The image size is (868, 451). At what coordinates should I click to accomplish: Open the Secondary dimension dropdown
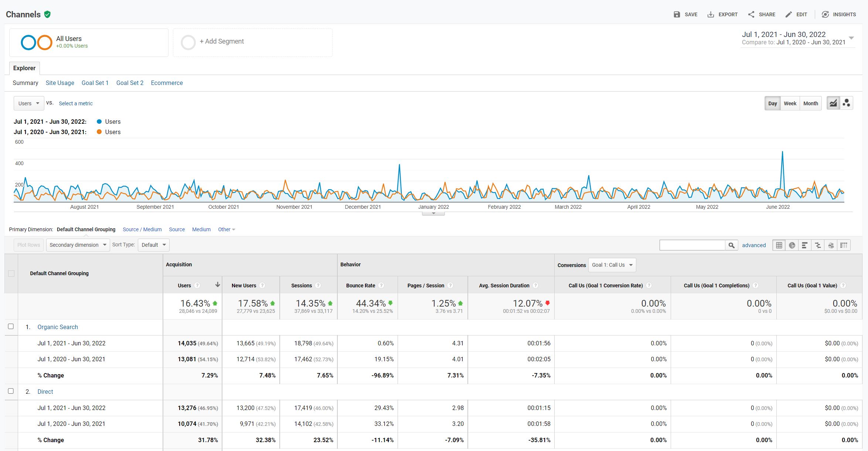coord(78,245)
